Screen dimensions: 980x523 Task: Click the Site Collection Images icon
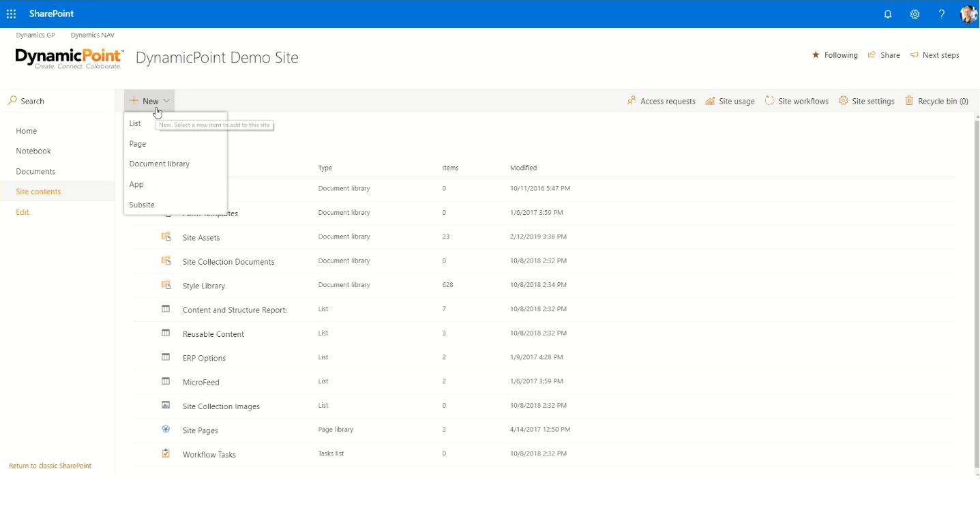[166, 405]
